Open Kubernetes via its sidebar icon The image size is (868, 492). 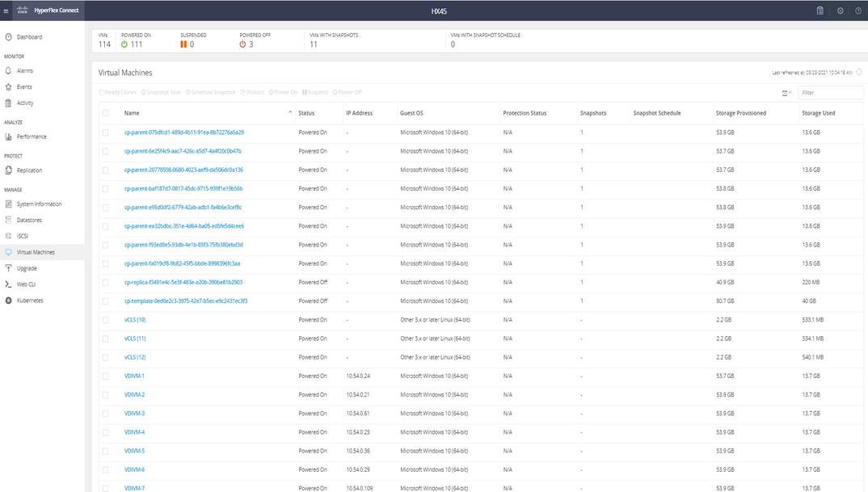click(x=8, y=301)
